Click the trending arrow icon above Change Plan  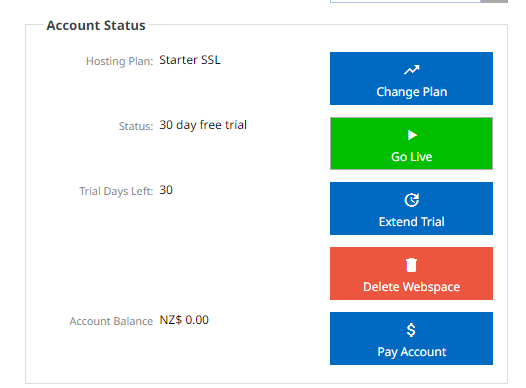click(412, 70)
